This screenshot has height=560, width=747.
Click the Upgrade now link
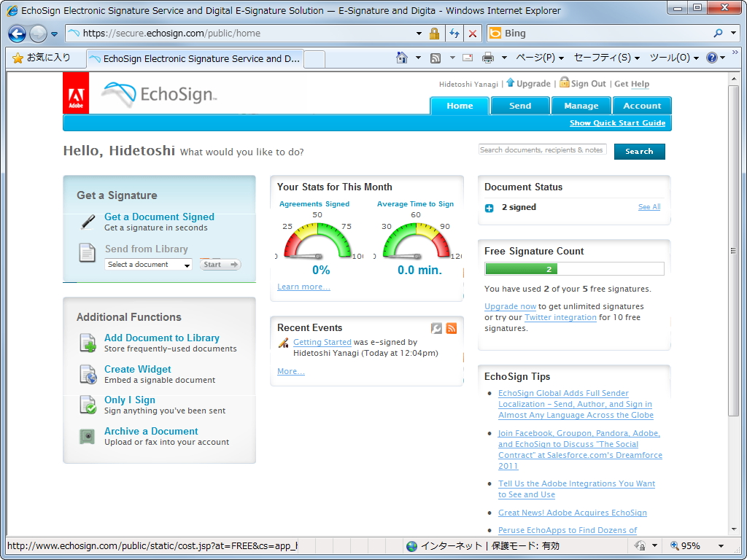point(510,307)
